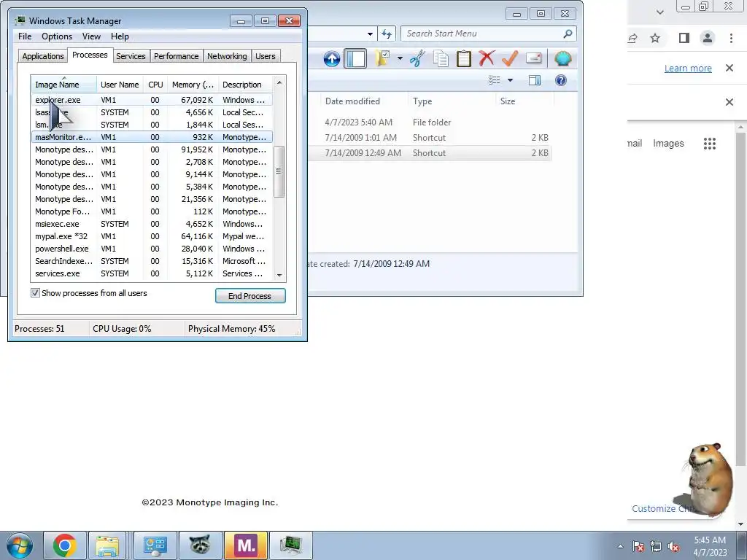
Task: Open the View menu in Task Manager
Action: [91, 36]
